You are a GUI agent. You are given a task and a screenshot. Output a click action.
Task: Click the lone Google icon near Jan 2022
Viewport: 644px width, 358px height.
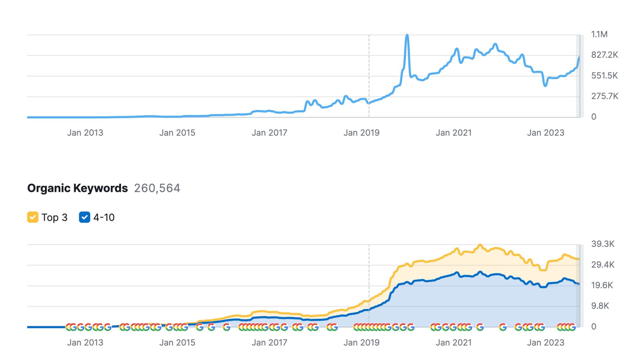(502, 327)
